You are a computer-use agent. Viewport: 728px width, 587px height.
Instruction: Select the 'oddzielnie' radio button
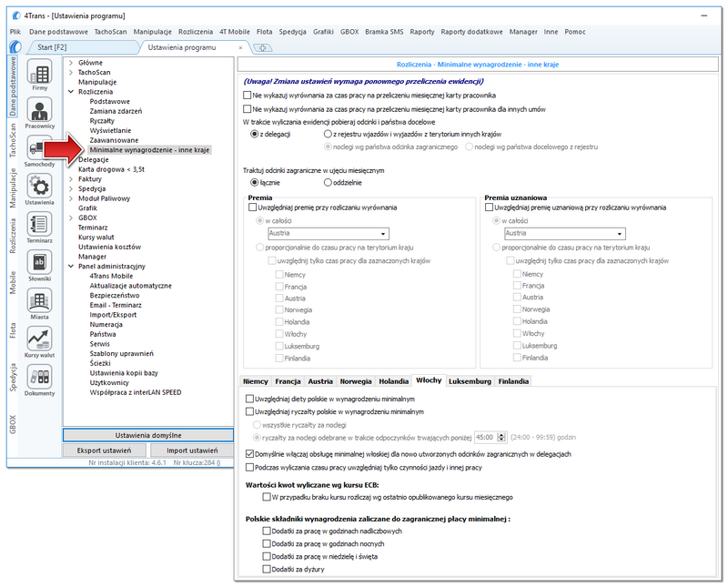[x=328, y=183]
